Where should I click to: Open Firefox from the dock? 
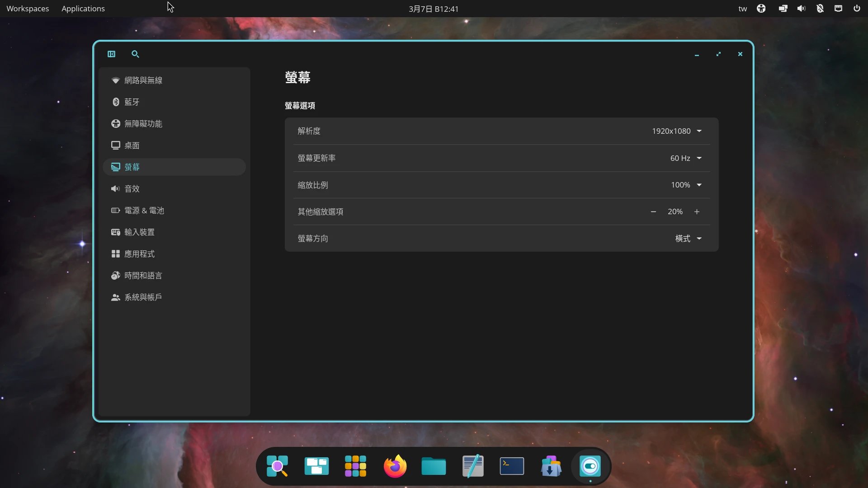click(x=395, y=466)
